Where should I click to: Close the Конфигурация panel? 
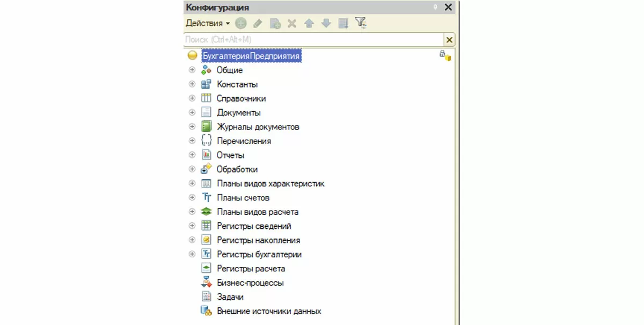449,7
